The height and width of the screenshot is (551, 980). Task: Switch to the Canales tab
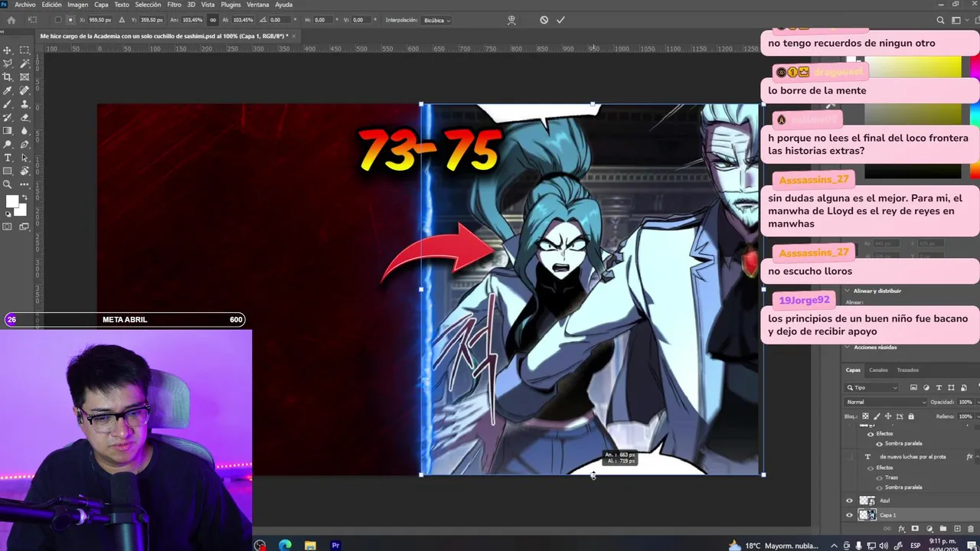click(878, 370)
